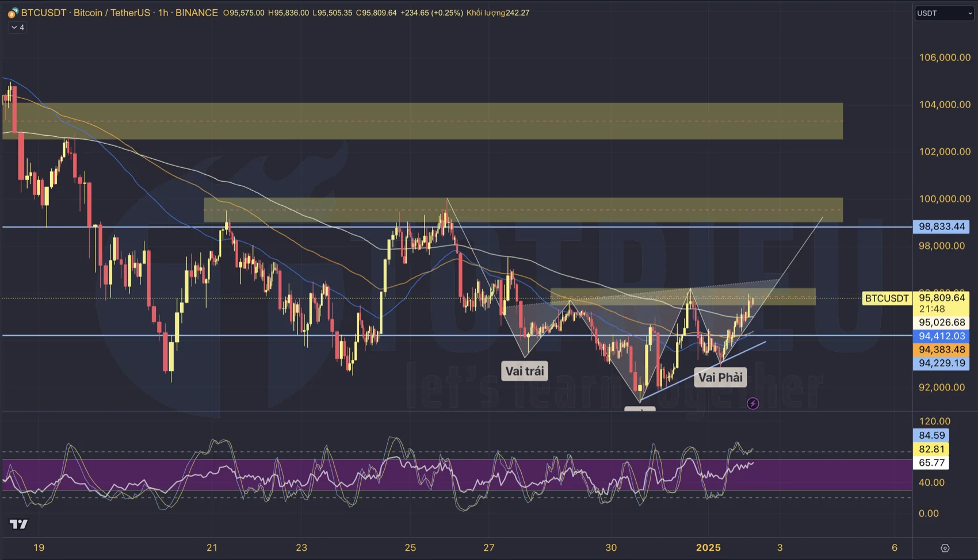Select the 'Vai Phải' text label

720,377
